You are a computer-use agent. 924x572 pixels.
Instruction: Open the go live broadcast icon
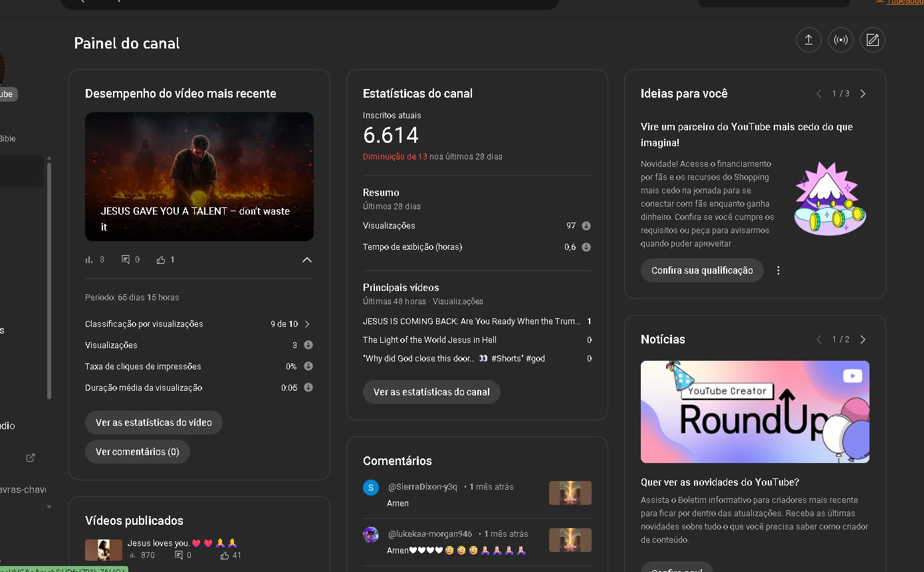(841, 40)
